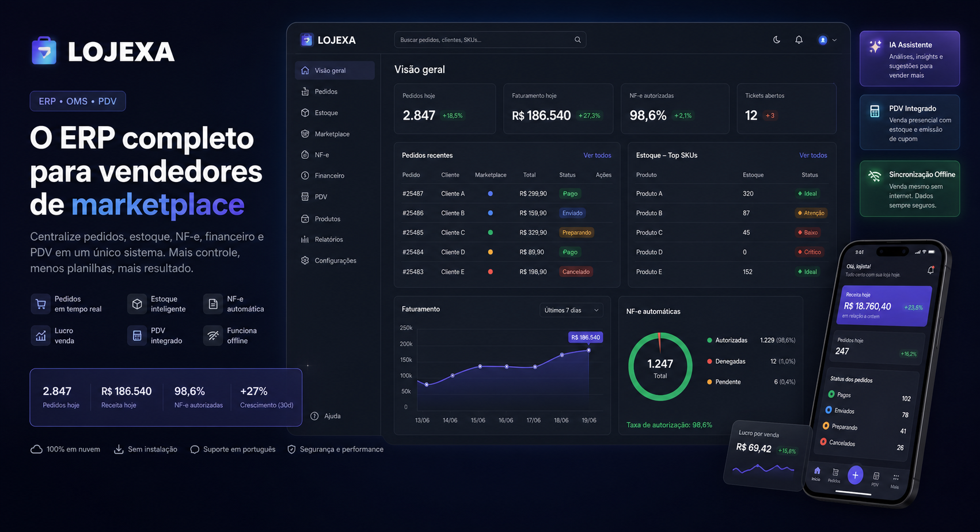
Task: Click the 1.247 Total donut chart
Action: coord(660,367)
